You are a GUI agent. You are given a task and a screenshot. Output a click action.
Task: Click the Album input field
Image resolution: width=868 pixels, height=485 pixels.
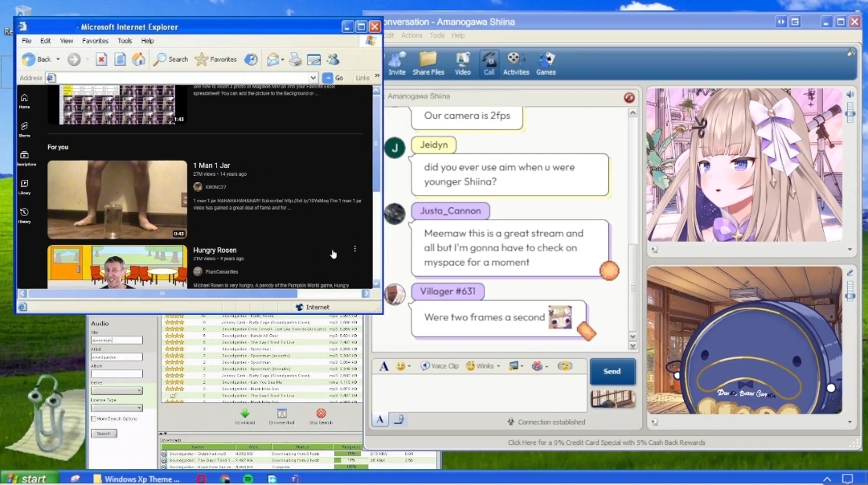(x=117, y=374)
